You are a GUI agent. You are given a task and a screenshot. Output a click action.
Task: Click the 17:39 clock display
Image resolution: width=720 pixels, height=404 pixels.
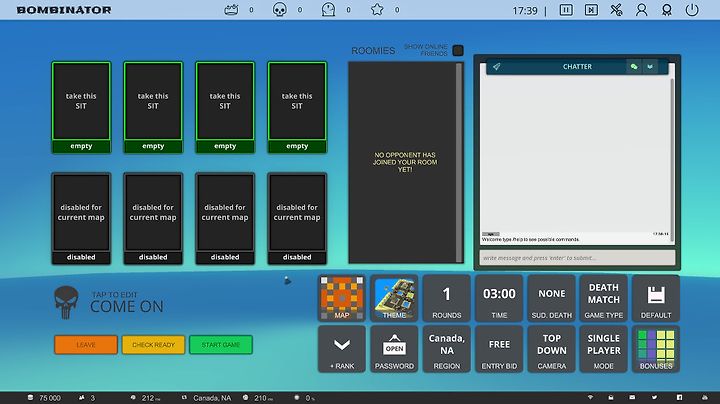tap(525, 10)
